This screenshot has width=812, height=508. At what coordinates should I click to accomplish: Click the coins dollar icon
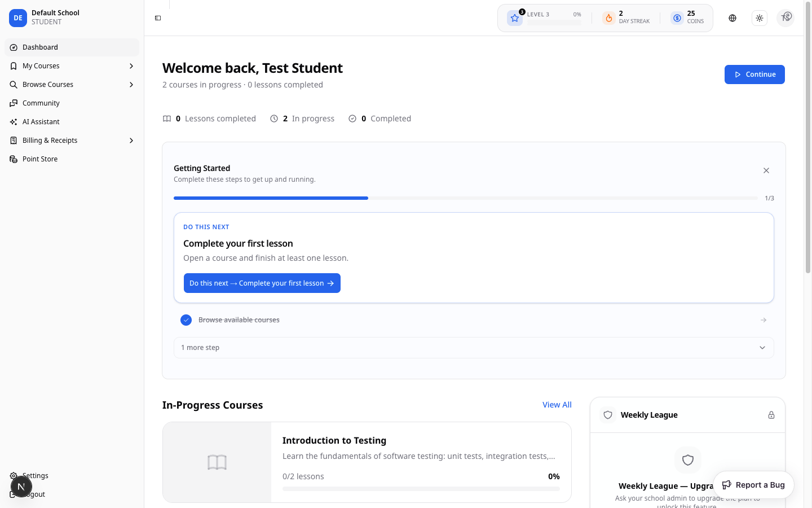pyautogui.click(x=677, y=18)
